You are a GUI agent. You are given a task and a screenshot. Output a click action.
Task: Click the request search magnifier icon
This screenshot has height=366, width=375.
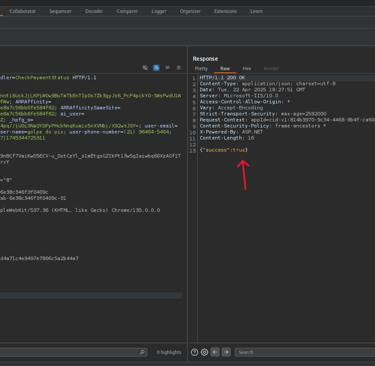point(142,352)
